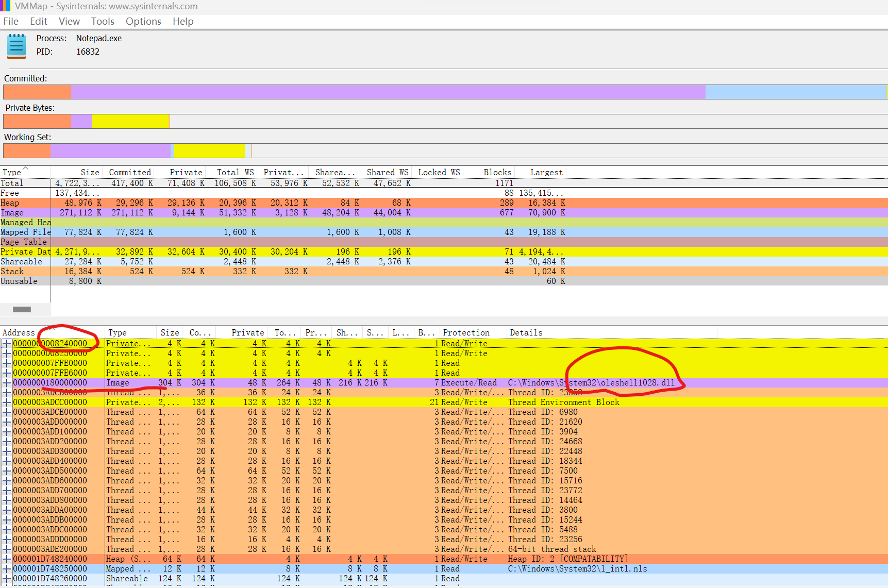Select the l_intl.nls mapped file row
Screen dimensions: 888x588
coord(444,569)
